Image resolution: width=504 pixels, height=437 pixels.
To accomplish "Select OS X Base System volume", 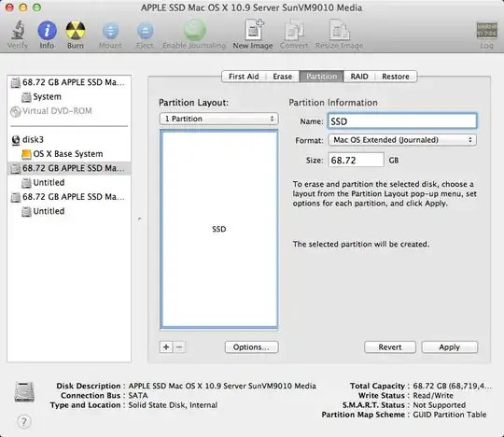I will 69,154.
